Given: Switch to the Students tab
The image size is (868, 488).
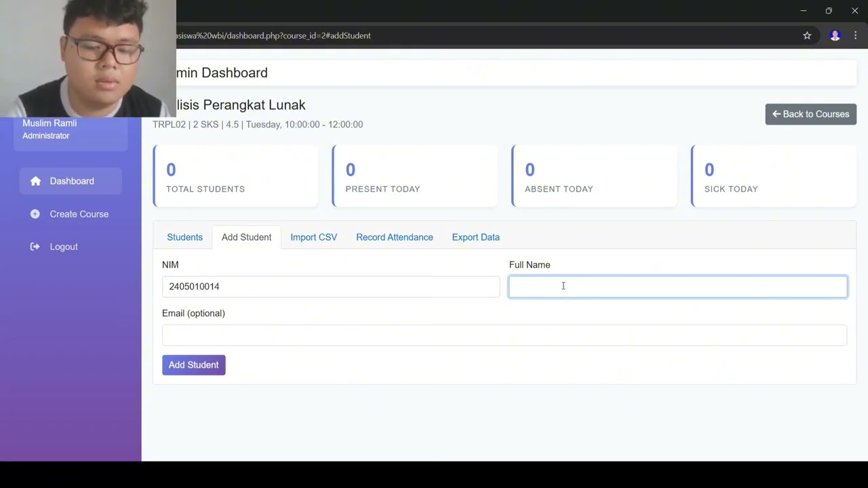Looking at the screenshot, I should 184,237.
